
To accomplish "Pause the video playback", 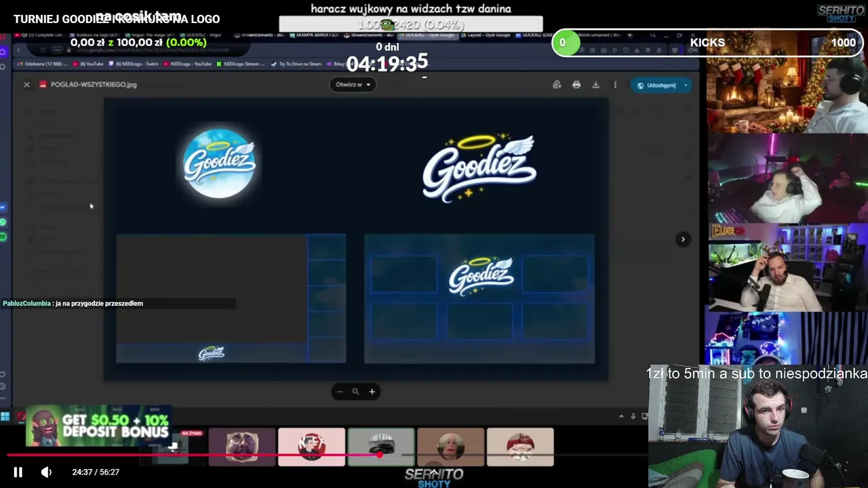I will [x=18, y=472].
